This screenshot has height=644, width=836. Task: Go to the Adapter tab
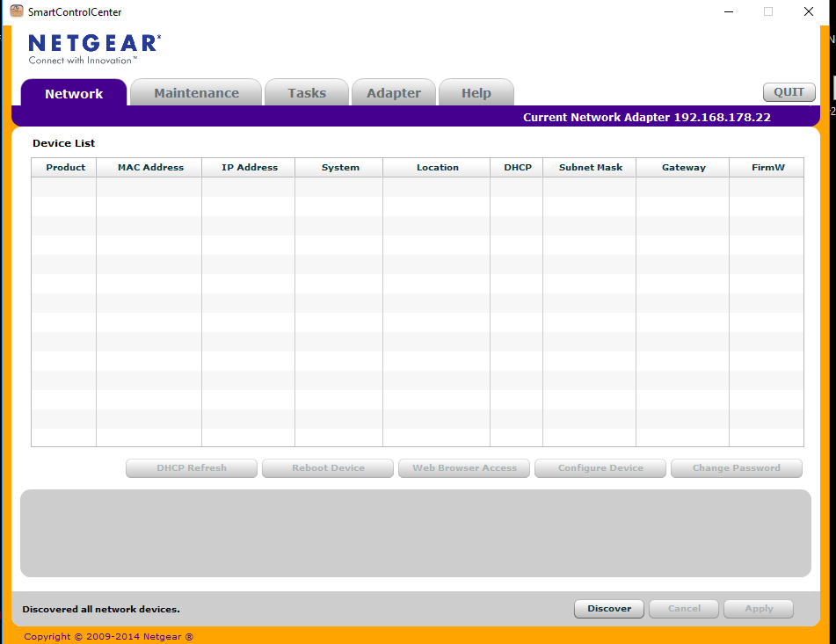pos(394,92)
